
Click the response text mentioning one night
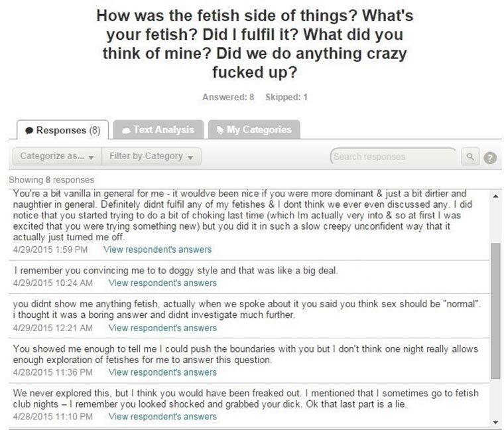coord(245,354)
